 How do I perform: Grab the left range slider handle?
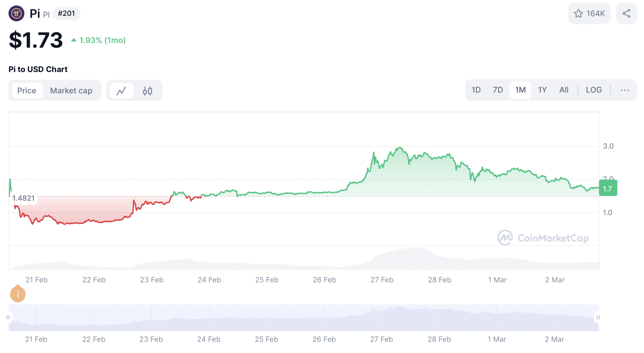(8, 317)
